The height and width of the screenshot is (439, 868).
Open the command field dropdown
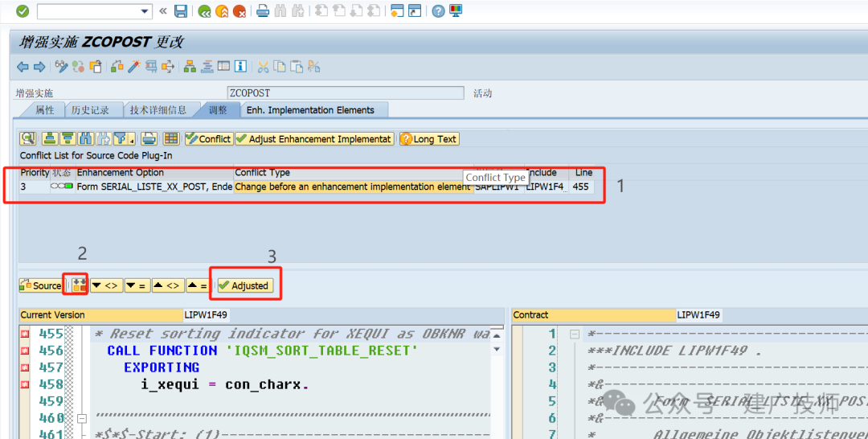[145, 11]
